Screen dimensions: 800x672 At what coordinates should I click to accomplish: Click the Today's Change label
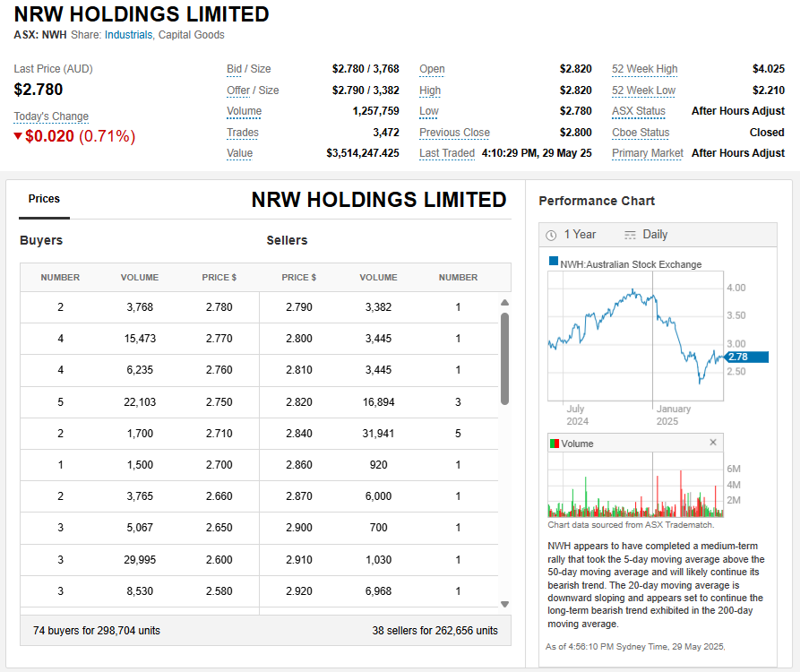pos(51,116)
